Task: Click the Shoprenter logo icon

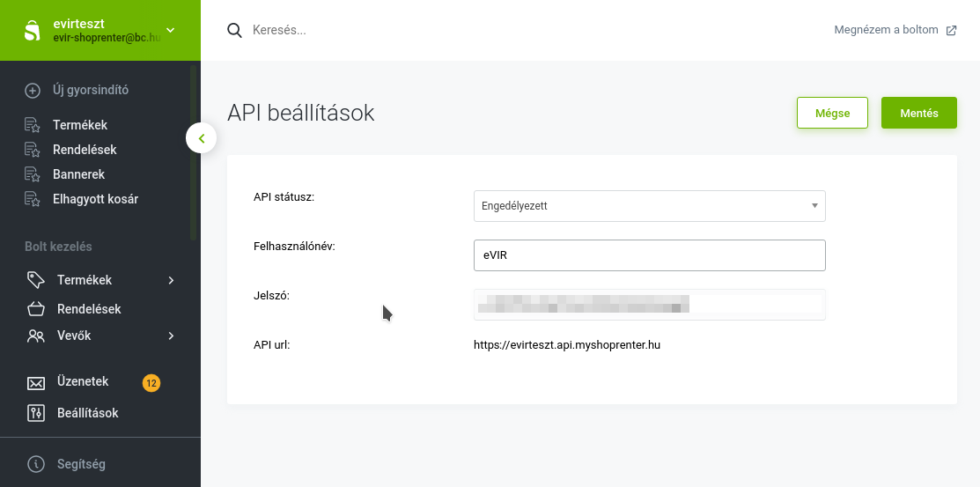Action: (32, 30)
